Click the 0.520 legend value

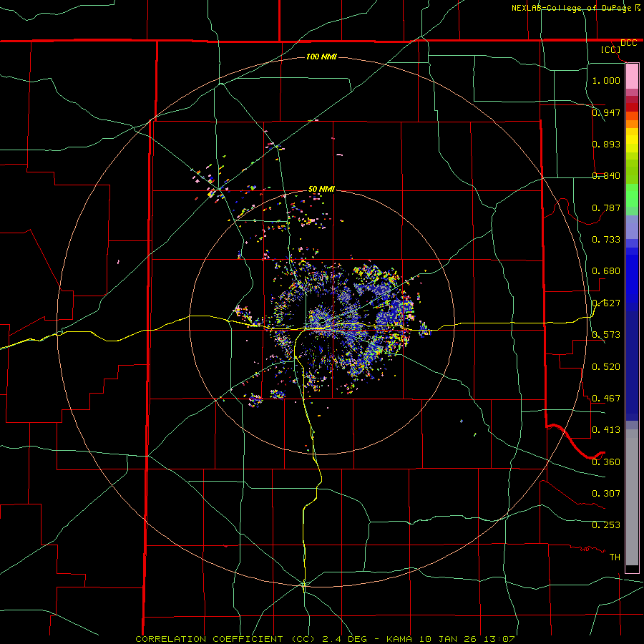click(606, 367)
